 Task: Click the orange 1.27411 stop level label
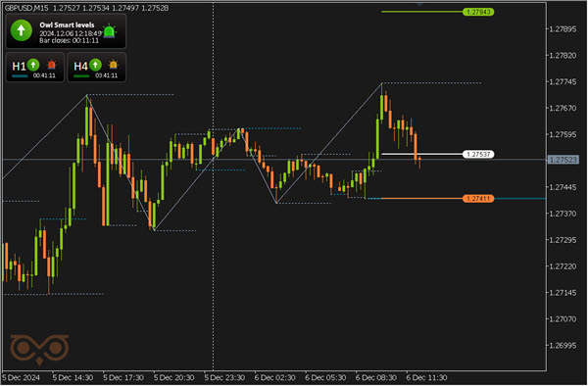(478, 198)
